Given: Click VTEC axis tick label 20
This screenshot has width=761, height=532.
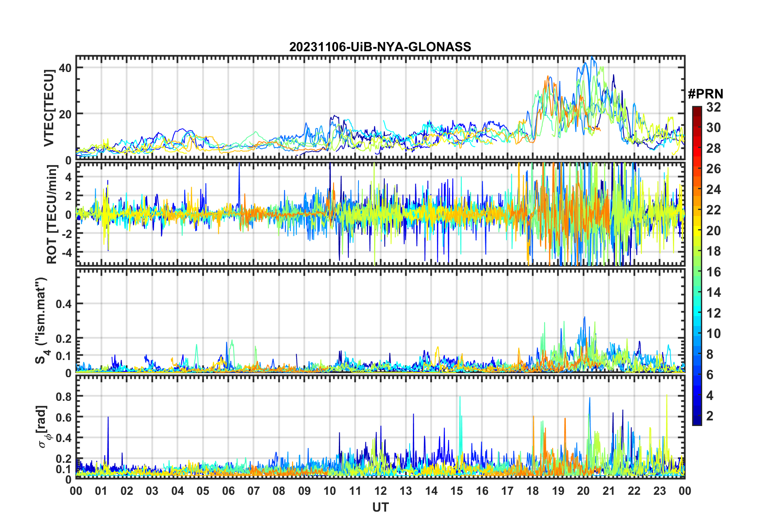Looking at the screenshot, I should click(65, 114).
